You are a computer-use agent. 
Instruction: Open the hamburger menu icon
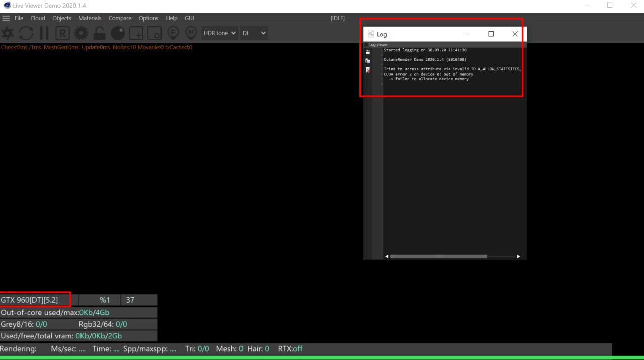pyautogui.click(x=6, y=18)
